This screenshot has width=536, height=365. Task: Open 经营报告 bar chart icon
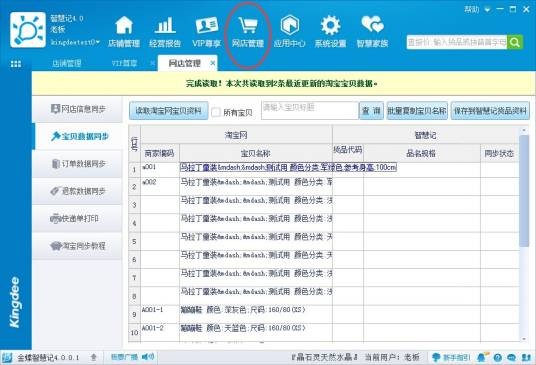(x=165, y=26)
